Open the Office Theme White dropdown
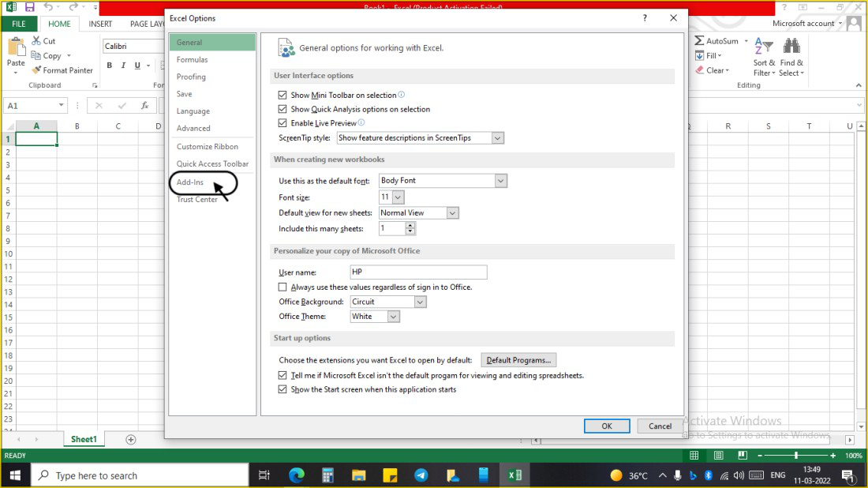The image size is (868, 488). [x=393, y=317]
